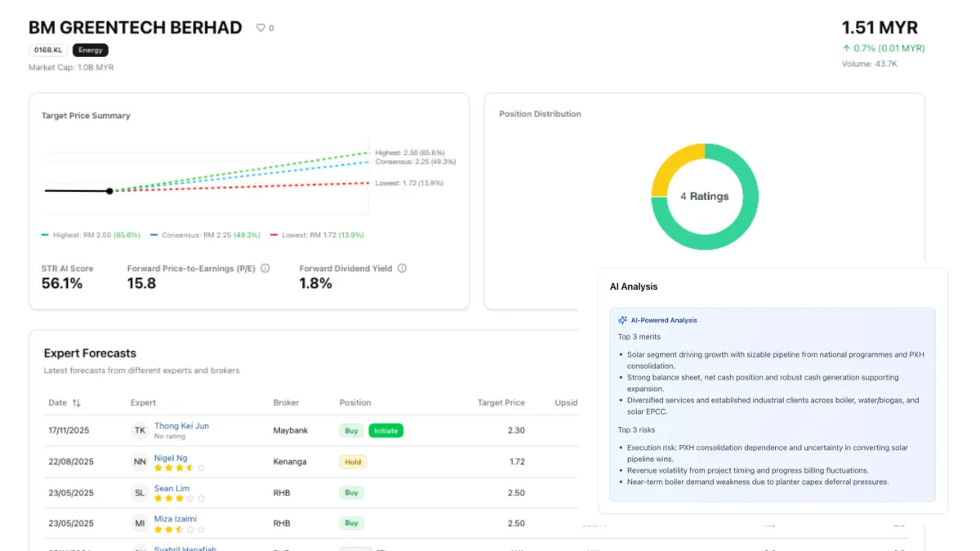
Task: Click the '4 Ratings' donut center label
Action: point(705,196)
